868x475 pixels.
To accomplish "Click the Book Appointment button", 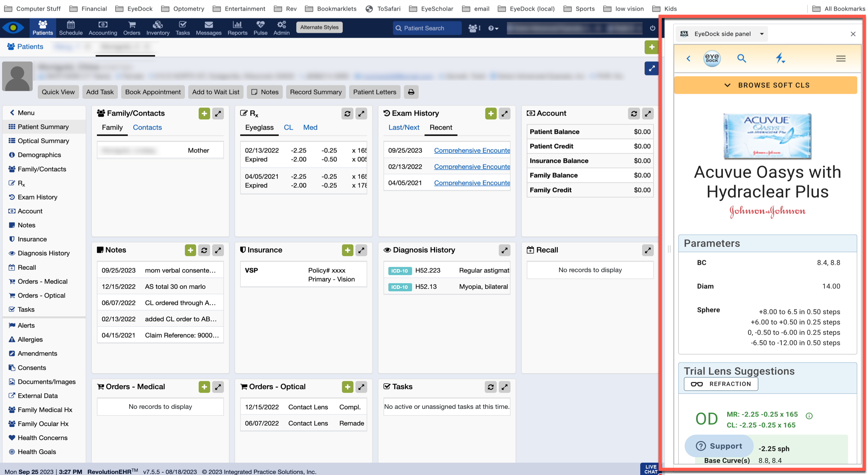I will pyautogui.click(x=153, y=92).
